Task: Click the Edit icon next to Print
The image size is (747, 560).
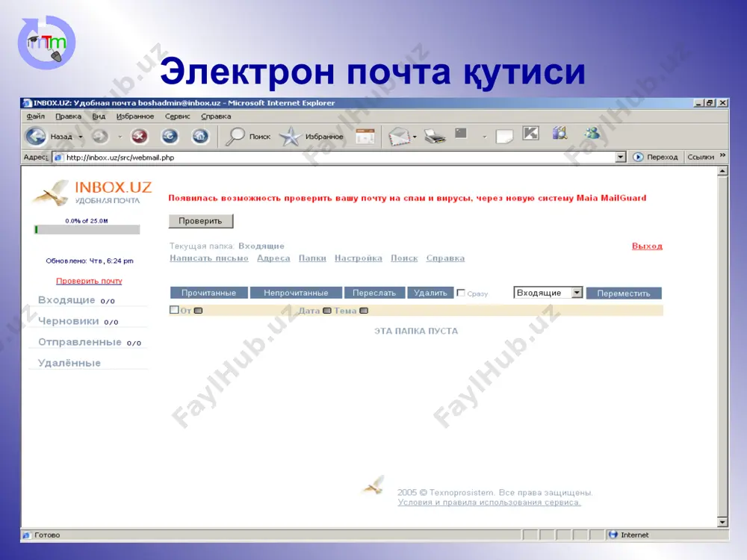Action: [461, 134]
